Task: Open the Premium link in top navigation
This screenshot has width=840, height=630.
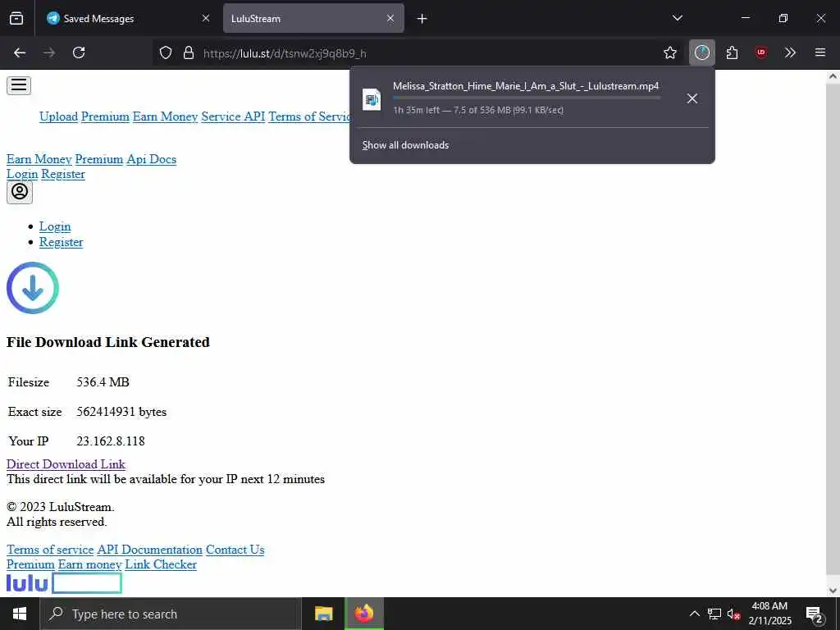Action: click(105, 116)
